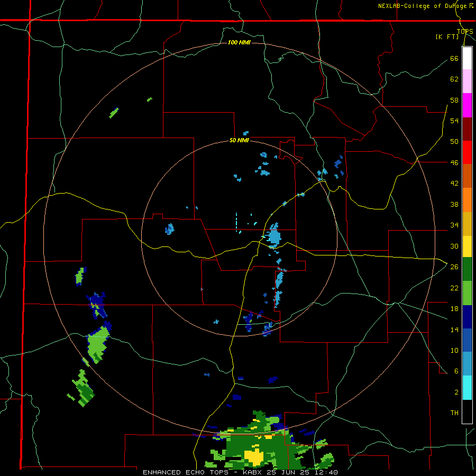Click the dark red legend swatch between 54 and 50
This screenshot has height=476, width=476.
coord(467,129)
